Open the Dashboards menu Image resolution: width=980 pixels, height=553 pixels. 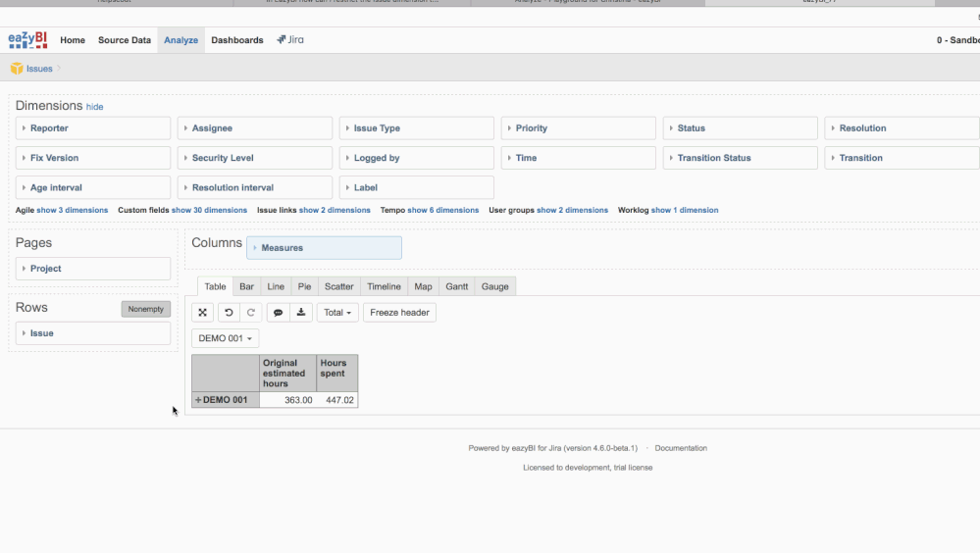coord(237,40)
